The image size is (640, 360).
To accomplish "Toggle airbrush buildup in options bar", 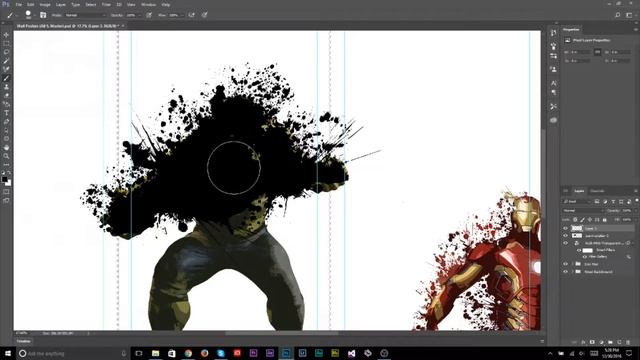I will pyautogui.click(x=191, y=15).
